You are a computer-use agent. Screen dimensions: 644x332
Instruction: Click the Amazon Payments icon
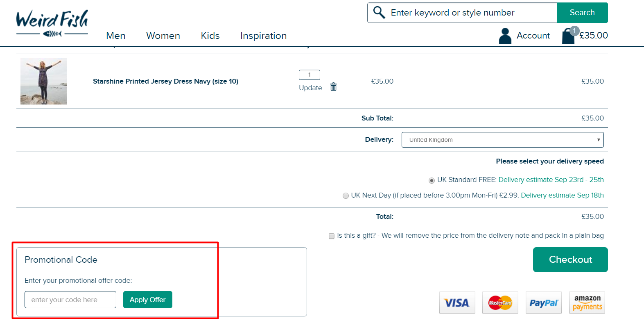tap(587, 302)
